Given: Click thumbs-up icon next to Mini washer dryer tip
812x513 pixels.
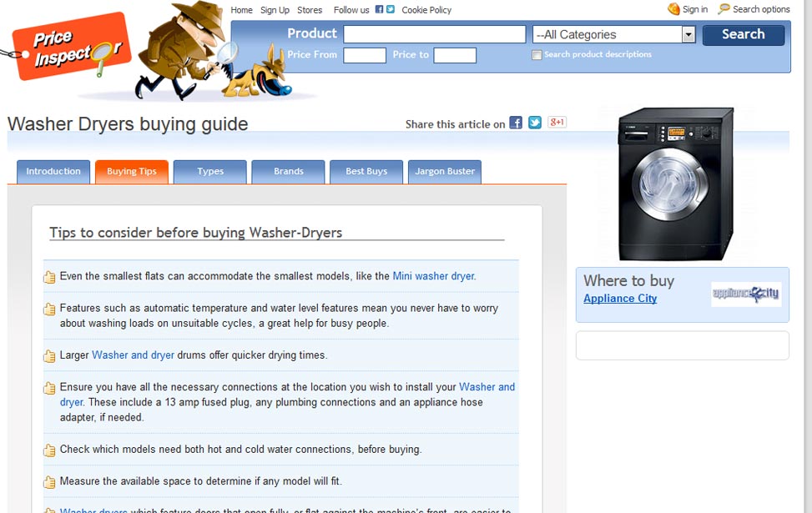Looking at the screenshot, I should pyautogui.click(x=49, y=278).
